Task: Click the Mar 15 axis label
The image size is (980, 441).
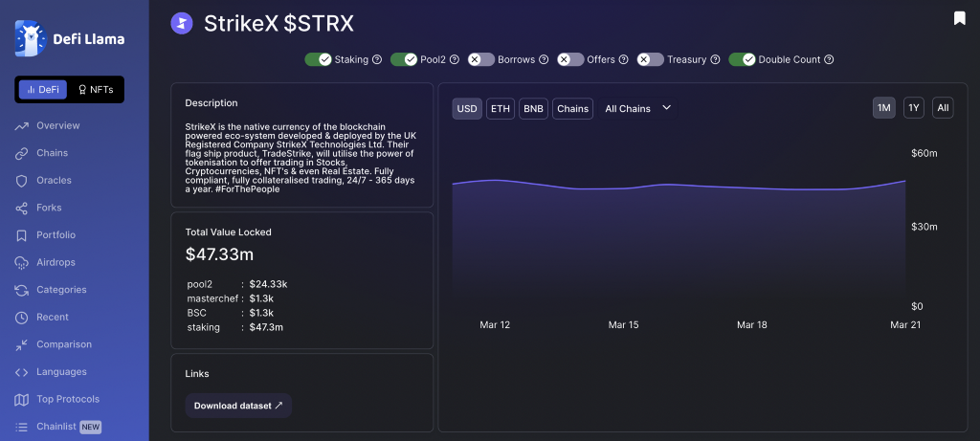Action: click(623, 325)
